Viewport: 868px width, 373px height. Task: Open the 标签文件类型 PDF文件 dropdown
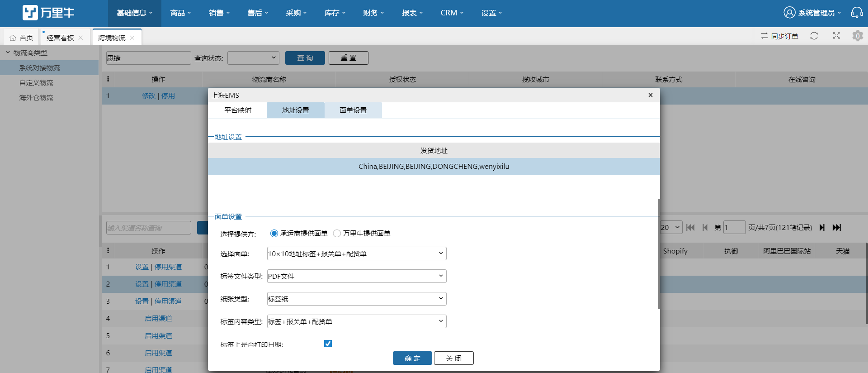point(357,276)
